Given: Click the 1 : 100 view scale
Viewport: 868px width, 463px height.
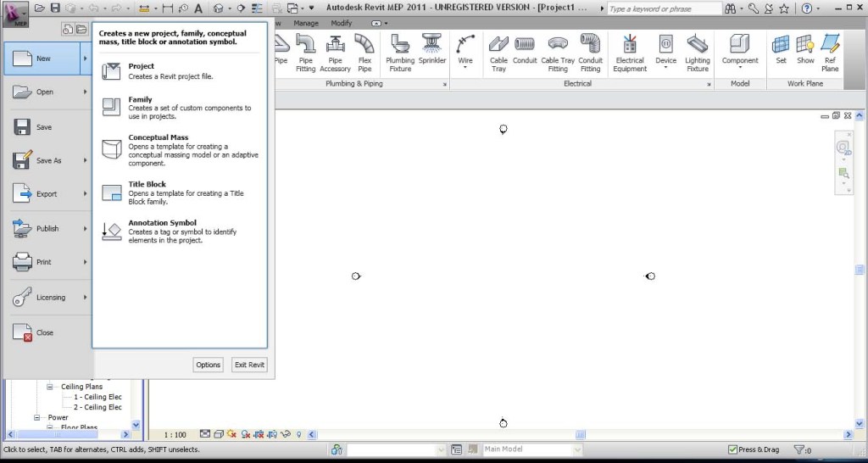Looking at the screenshot, I should (x=175, y=434).
